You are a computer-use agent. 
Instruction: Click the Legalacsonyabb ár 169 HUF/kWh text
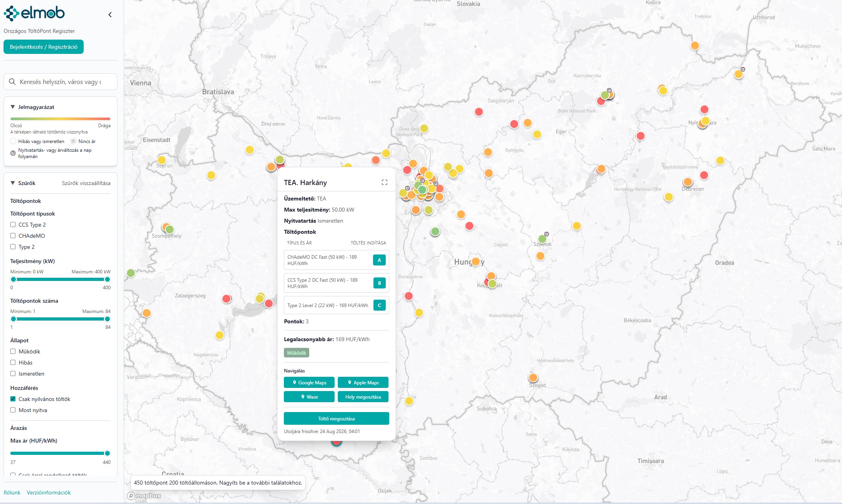[327, 339]
